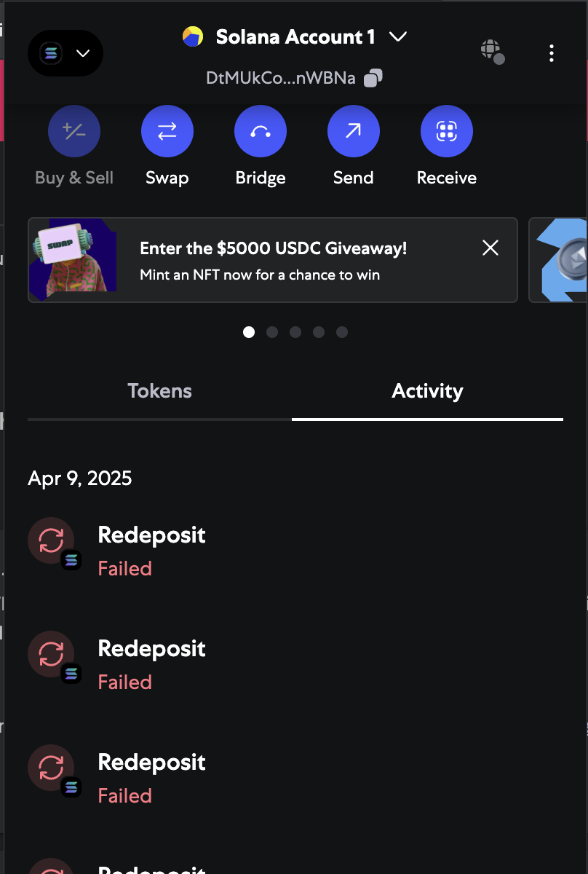
Task: Click the Bridge icon
Action: click(x=261, y=131)
